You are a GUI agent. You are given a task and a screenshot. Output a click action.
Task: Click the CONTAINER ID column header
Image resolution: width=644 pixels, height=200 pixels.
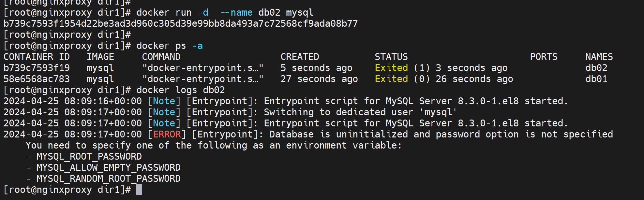[37, 57]
